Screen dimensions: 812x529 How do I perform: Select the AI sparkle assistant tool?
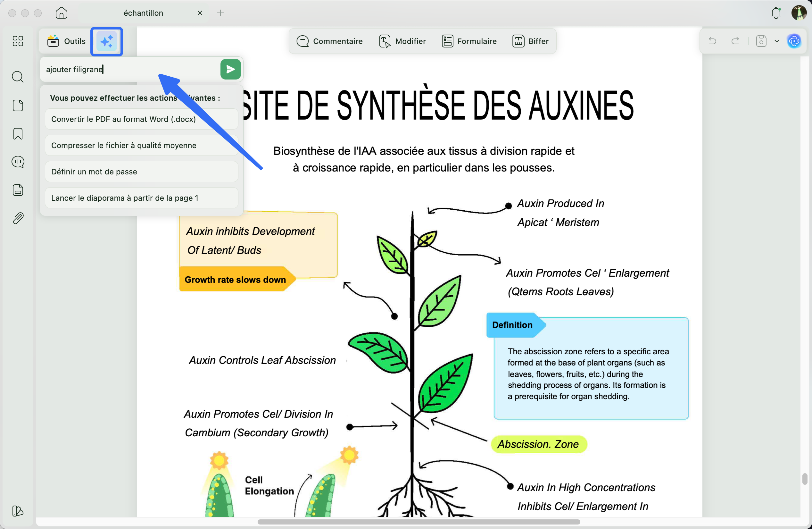coord(106,41)
